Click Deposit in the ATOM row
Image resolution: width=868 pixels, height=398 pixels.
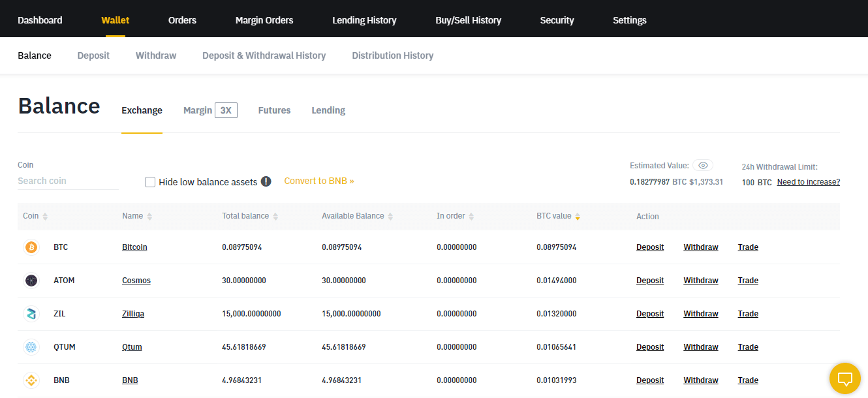(x=650, y=281)
